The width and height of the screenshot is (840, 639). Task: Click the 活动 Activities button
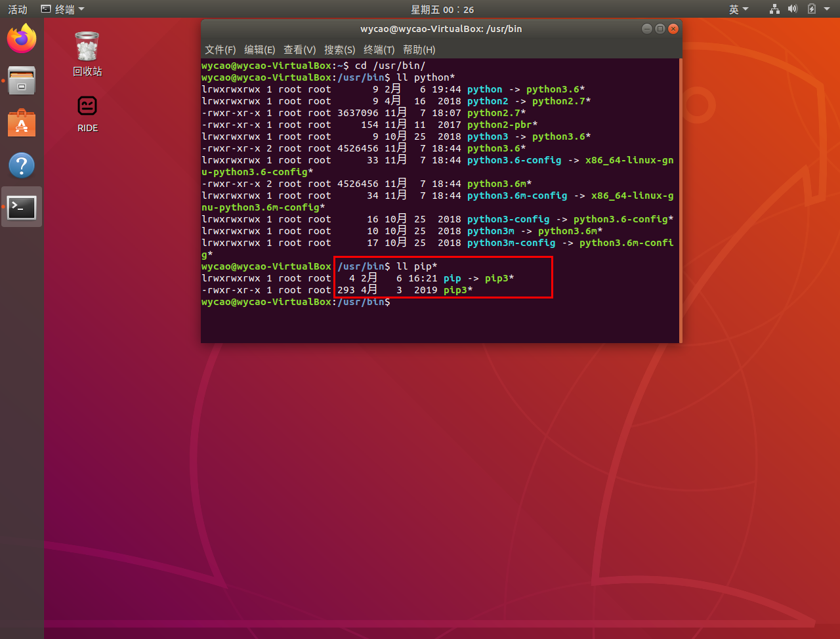pyautogui.click(x=18, y=9)
